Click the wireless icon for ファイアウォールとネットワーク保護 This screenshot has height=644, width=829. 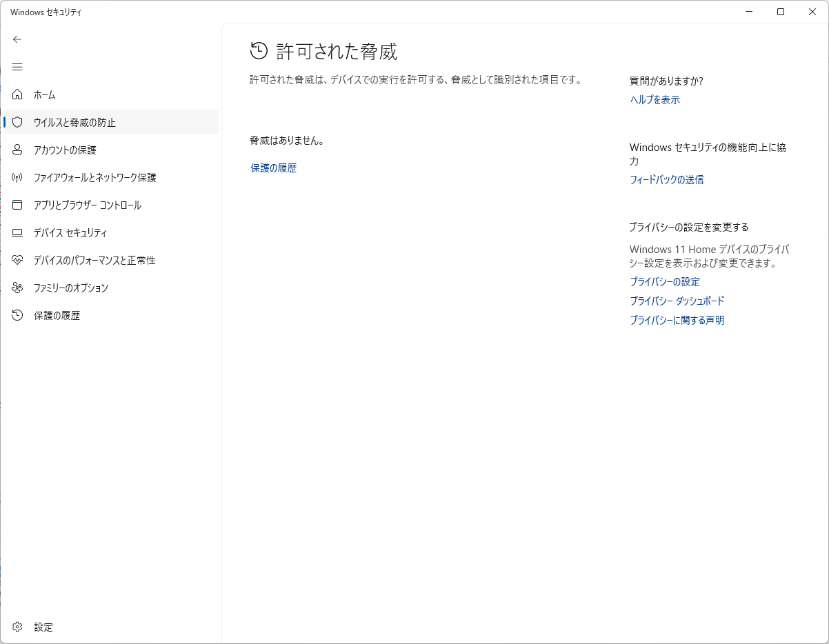pos(18,177)
